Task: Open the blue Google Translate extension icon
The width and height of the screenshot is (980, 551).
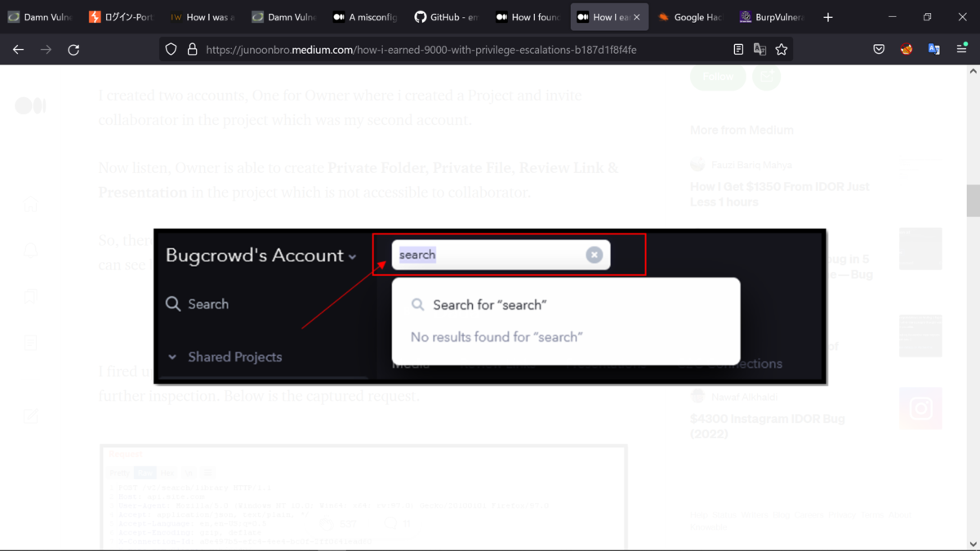Action: [934, 50]
